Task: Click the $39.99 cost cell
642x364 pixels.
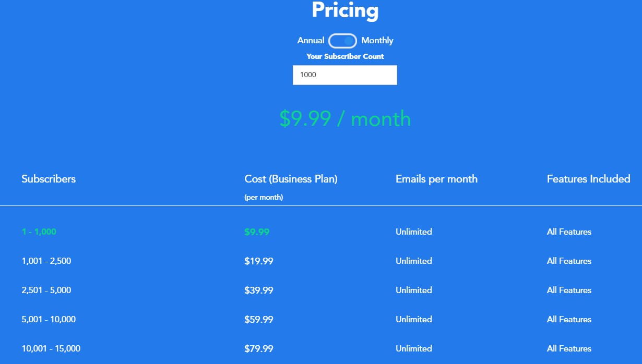Action: [259, 290]
